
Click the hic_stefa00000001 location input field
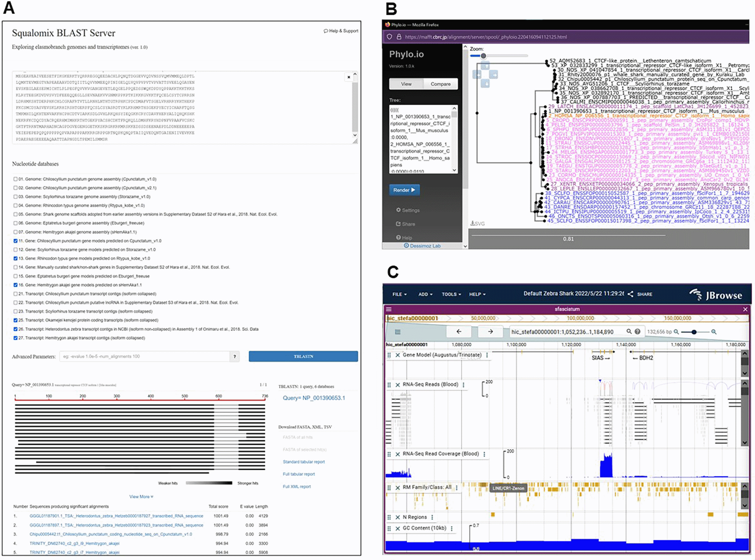[562, 332]
